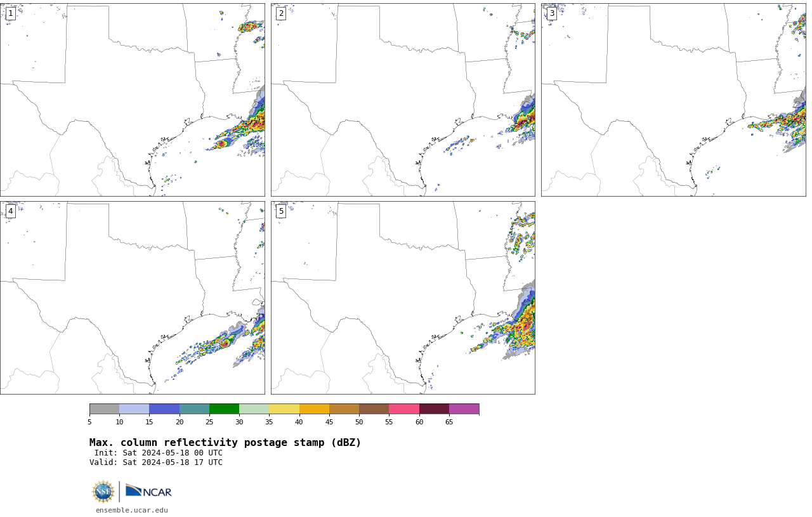Select the orange 40-45 dBZ swatch

click(x=314, y=409)
